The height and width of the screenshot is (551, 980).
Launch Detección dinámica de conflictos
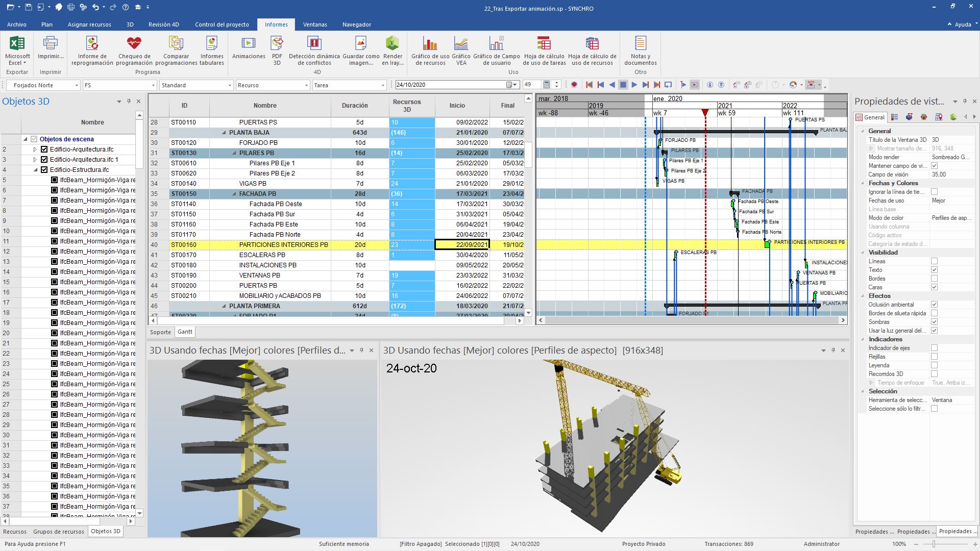(x=314, y=48)
